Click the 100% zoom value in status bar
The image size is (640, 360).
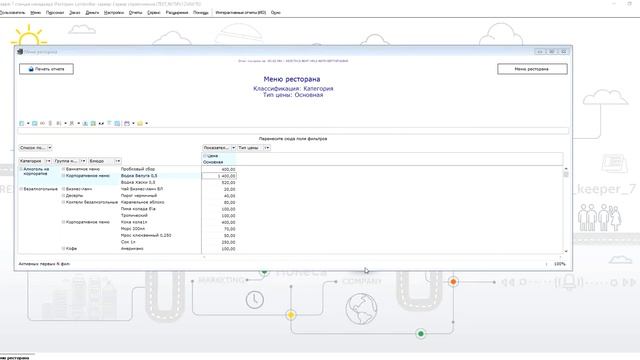(560, 264)
